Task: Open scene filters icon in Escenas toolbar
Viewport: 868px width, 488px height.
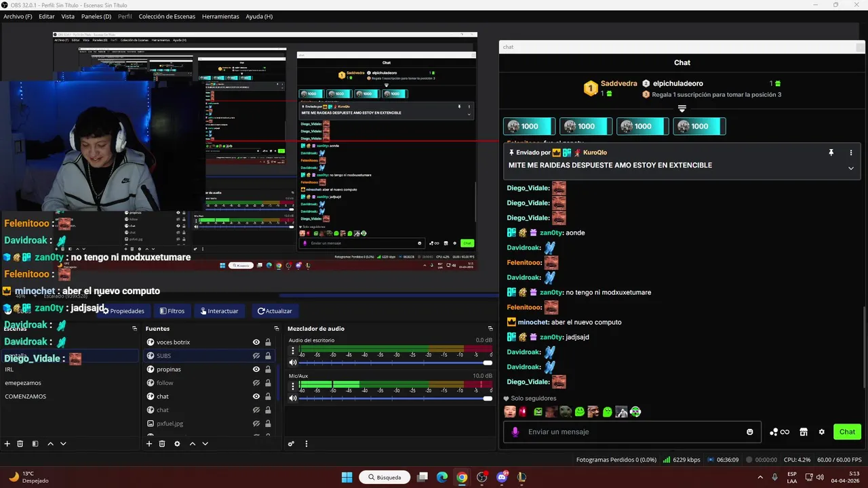Action: pos(35,444)
